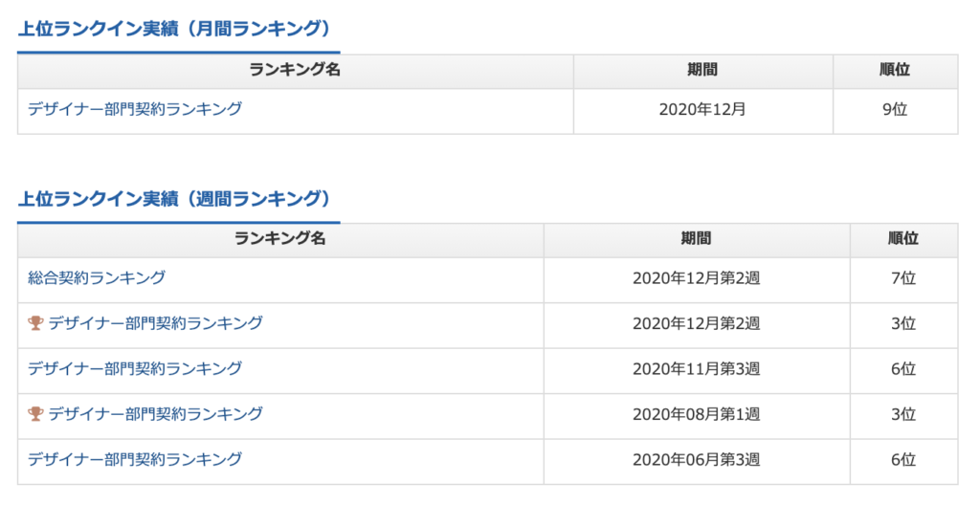
Task: Select the 2020年12月 period cell in the monthly table
Action: pos(703,110)
